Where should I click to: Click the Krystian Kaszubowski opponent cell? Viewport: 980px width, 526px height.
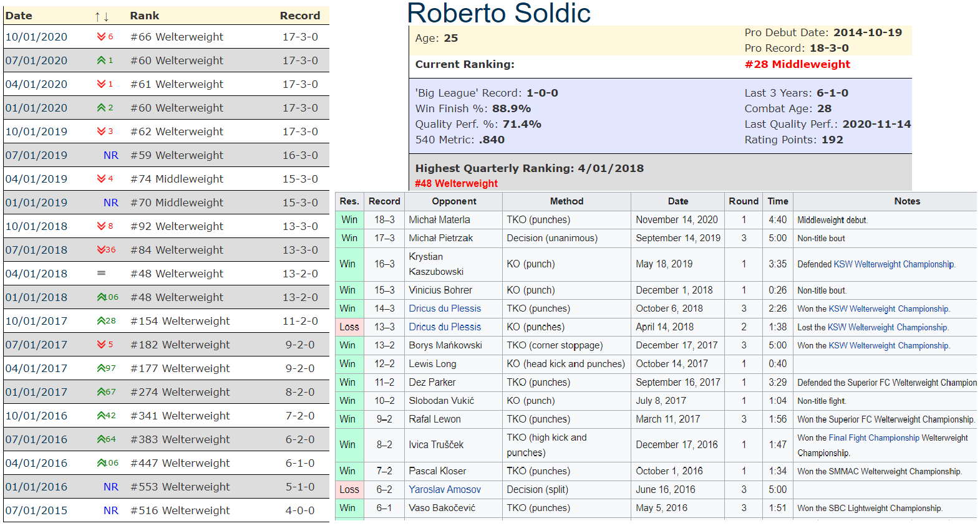click(454, 264)
